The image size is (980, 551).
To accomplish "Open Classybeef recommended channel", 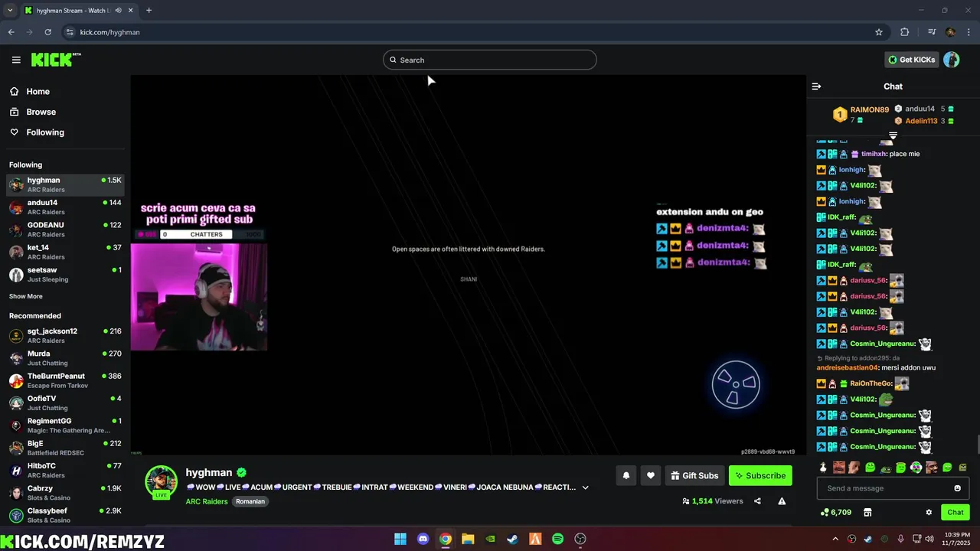I will (65, 515).
